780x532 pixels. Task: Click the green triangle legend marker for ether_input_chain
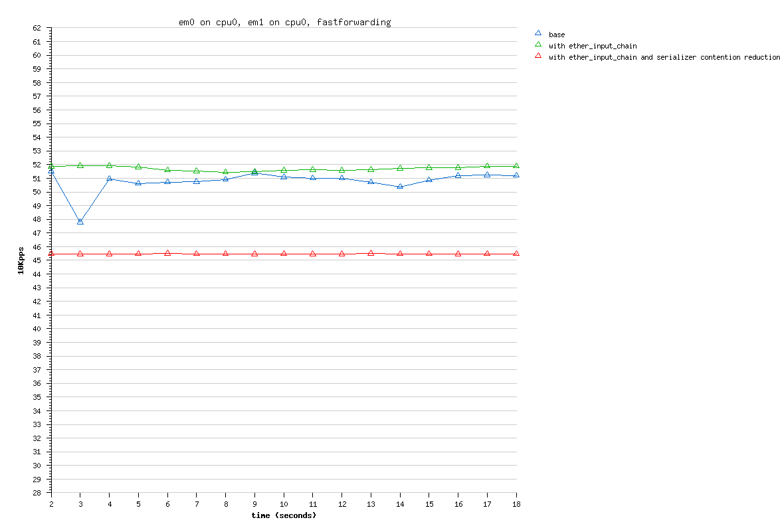pyautogui.click(x=538, y=44)
